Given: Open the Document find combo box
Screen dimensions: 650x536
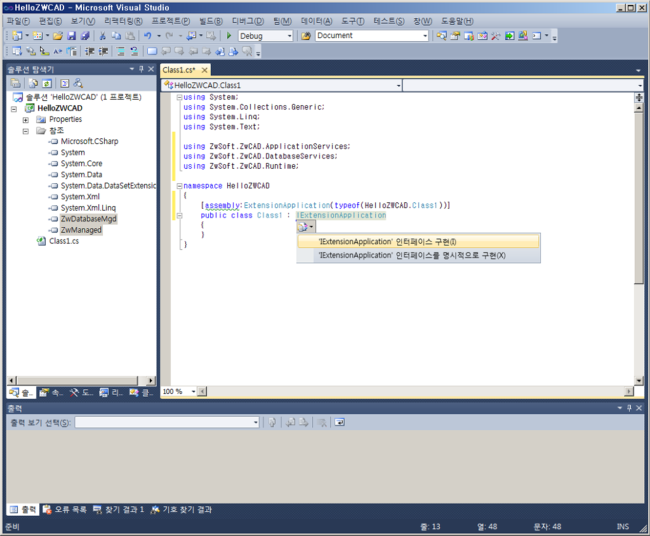Looking at the screenshot, I should [425, 36].
